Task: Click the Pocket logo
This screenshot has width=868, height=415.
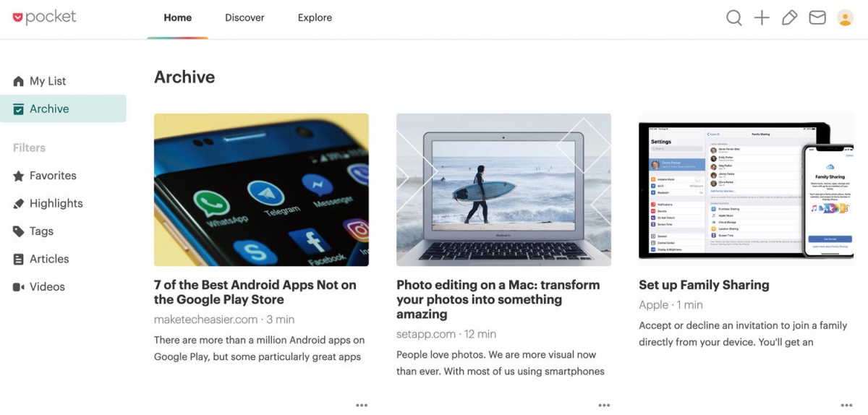Action: (44, 17)
